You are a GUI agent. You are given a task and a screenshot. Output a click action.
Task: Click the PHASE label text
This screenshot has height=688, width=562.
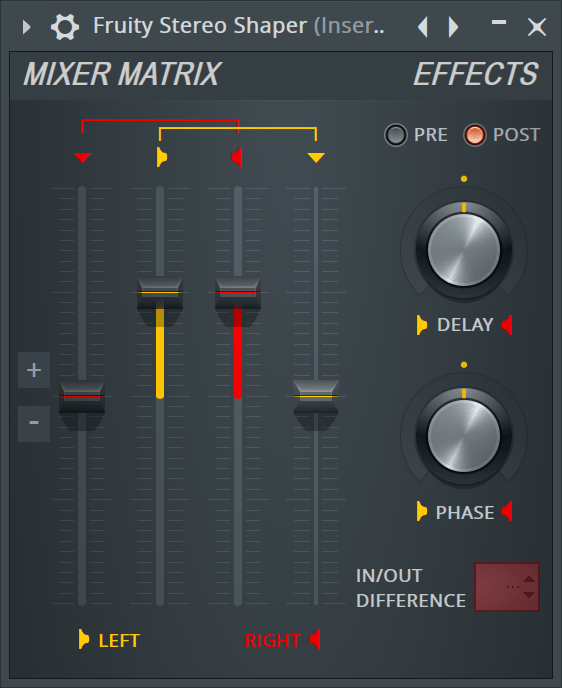[x=465, y=512]
